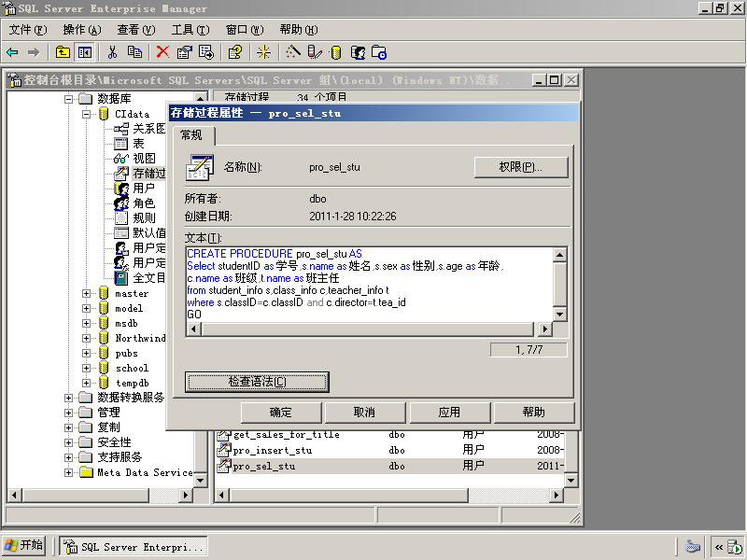Click the Forward arrow toolbar icon
This screenshot has height=560, width=747.
[x=34, y=52]
